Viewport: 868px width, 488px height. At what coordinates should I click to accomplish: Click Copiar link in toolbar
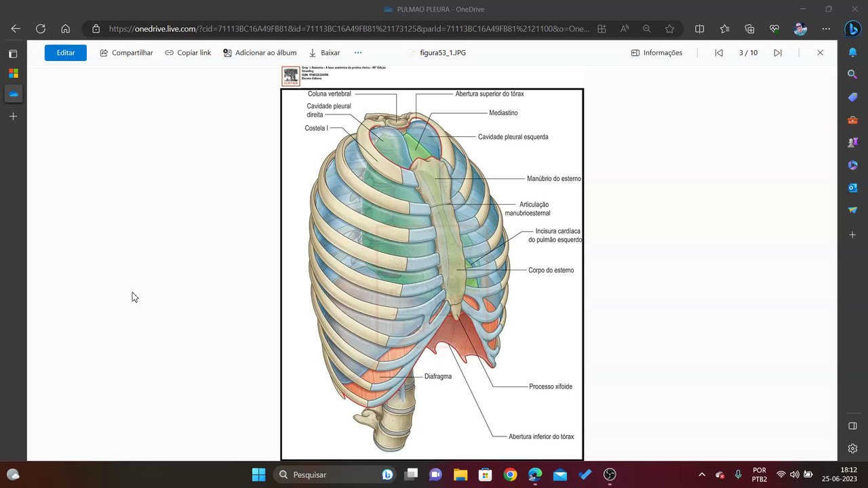(x=188, y=53)
